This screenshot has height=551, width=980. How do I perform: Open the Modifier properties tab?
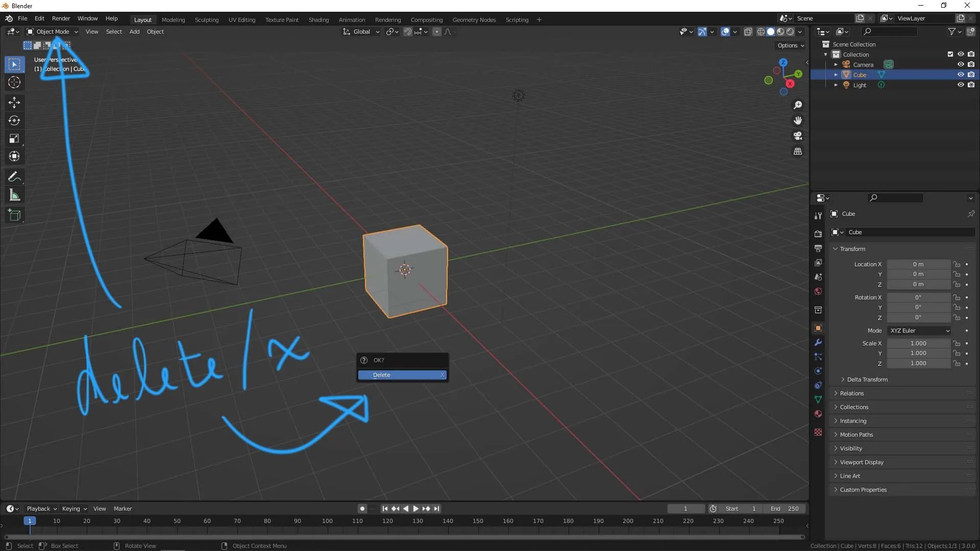pos(818,343)
